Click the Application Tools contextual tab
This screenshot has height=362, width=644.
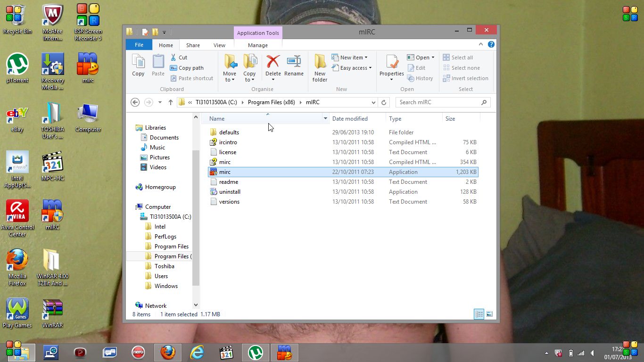pyautogui.click(x=258, y=33)
